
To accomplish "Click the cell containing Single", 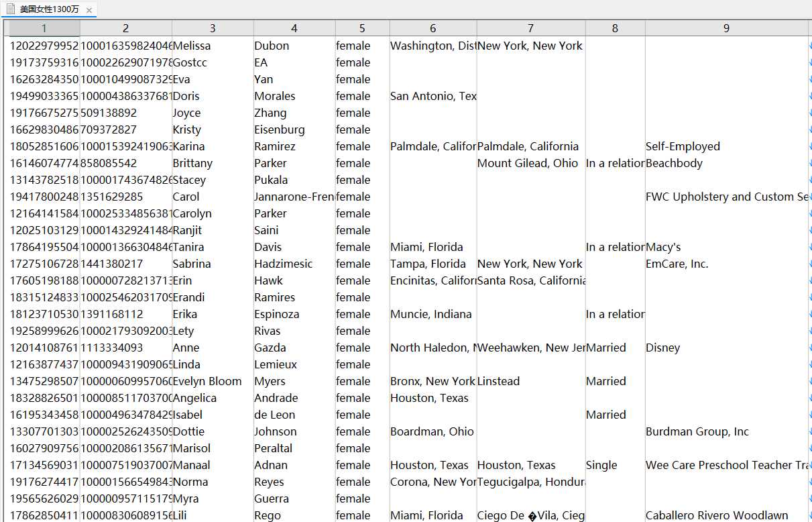I will pyautogui.click(x=616, y=465).
